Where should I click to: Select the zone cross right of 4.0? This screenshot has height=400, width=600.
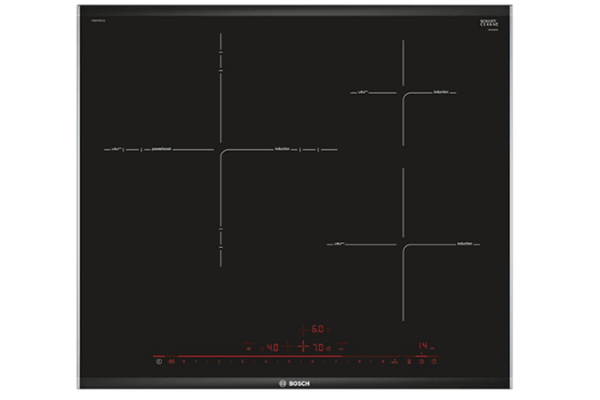(287, 347)
